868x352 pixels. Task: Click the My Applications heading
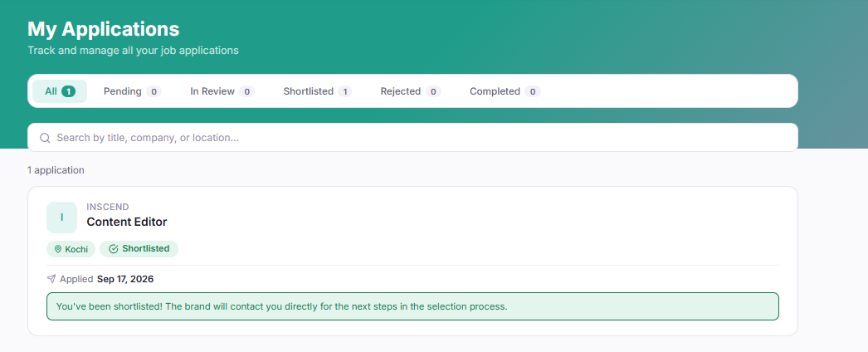pyautogui.click(x=104, y=29)
